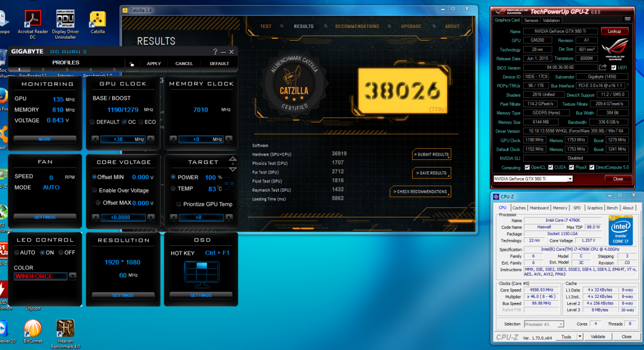Screen dimensions: 644x350
Task: Click the memory clock +0 MHz offset bar
Action: (201, 140)
